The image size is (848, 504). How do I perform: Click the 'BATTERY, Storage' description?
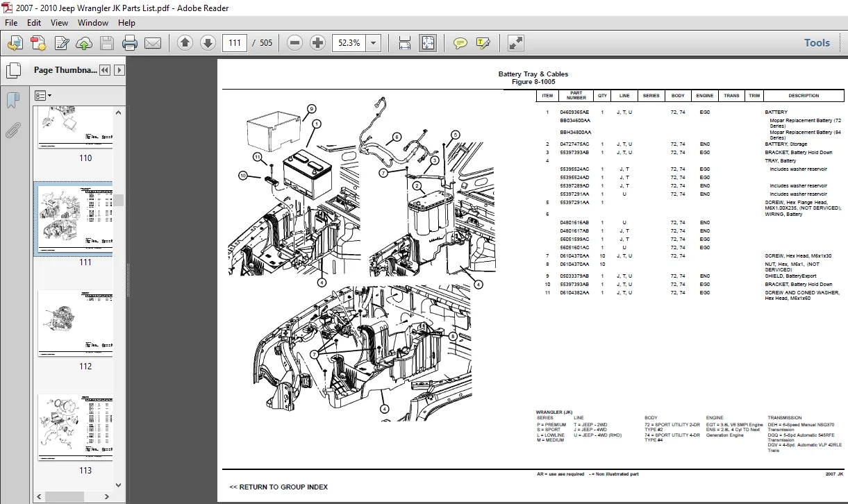786,144
